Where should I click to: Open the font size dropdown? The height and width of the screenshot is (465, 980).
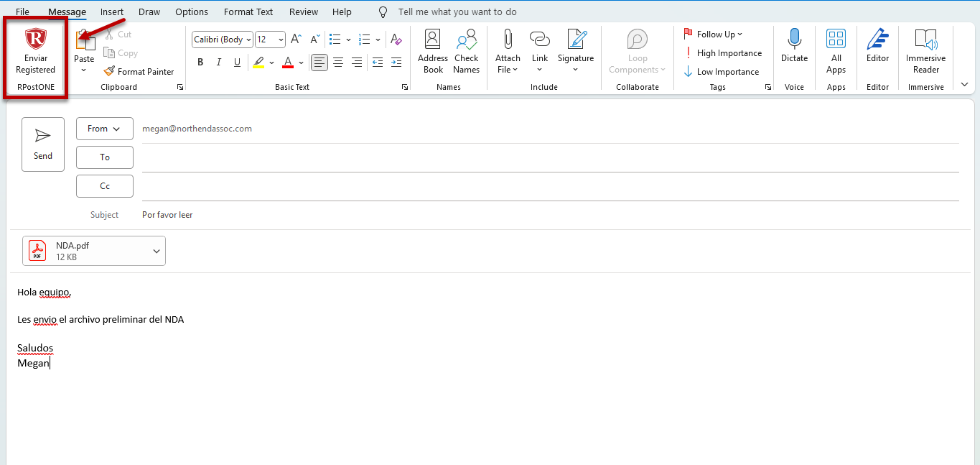[x=281, y=40]
